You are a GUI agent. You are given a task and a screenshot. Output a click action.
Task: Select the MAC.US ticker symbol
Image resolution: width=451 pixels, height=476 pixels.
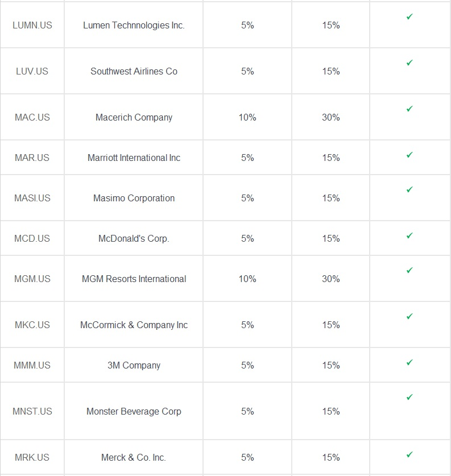click(x=32, y=117)
